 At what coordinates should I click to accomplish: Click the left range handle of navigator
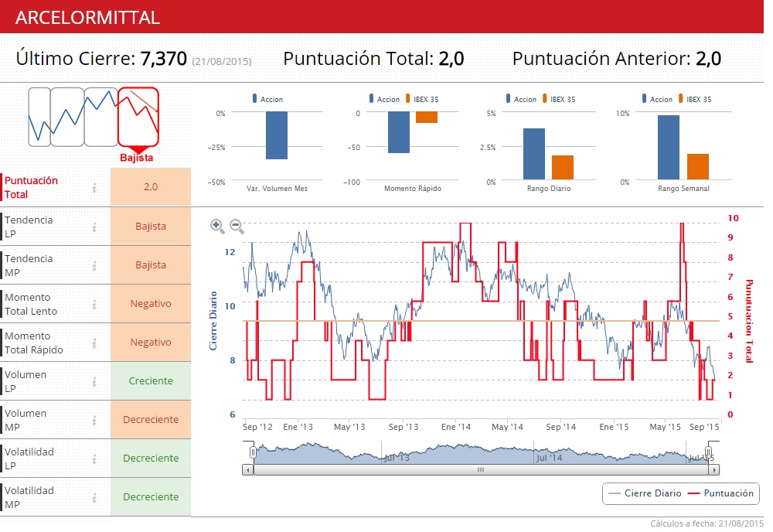coord(253,452)
